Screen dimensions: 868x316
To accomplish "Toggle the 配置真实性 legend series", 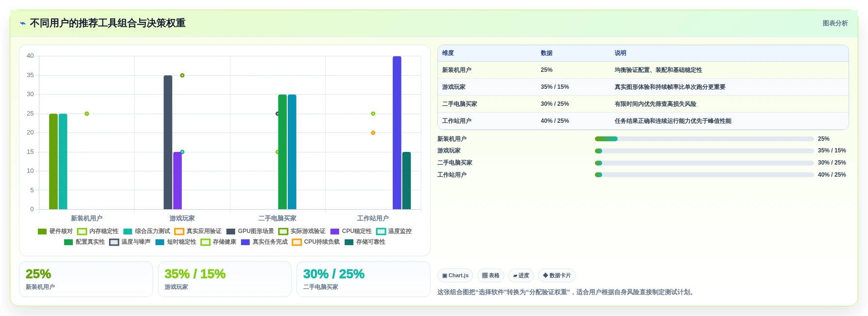I will click(85, 242).
